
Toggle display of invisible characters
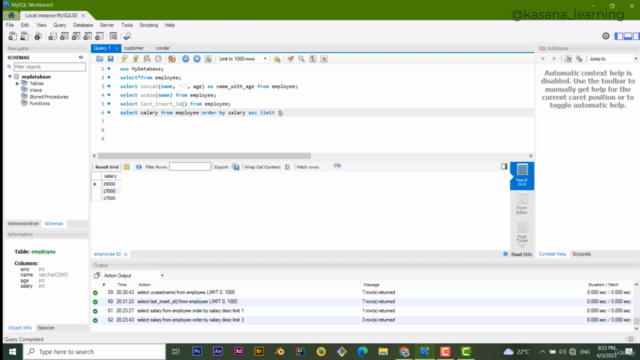click(x=313, y=59)
